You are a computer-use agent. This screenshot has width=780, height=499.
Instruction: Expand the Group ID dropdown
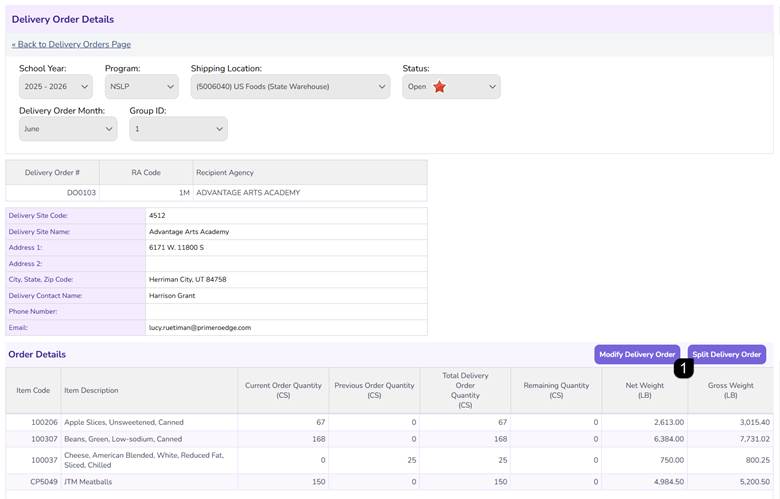point(179,129)
